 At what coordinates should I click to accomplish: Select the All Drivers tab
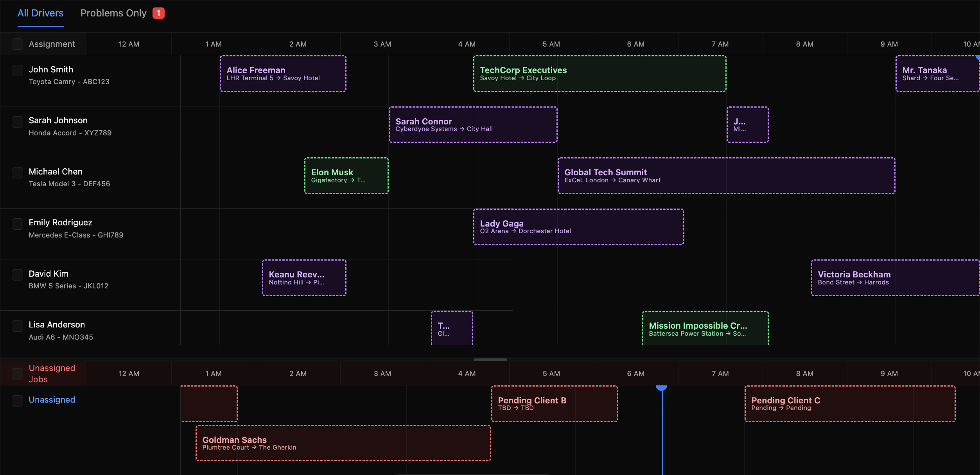click(x=40, y=13)
